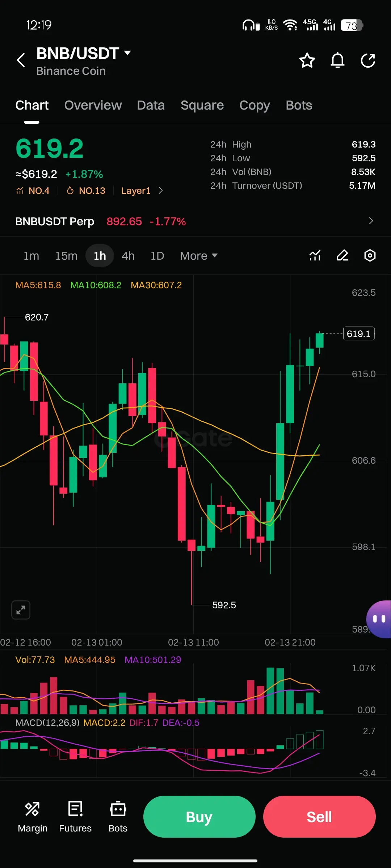This screenshot has width=391, height=868.
Task: Tap the MA10:608.2 indicator label
Action: pos(96,285)
